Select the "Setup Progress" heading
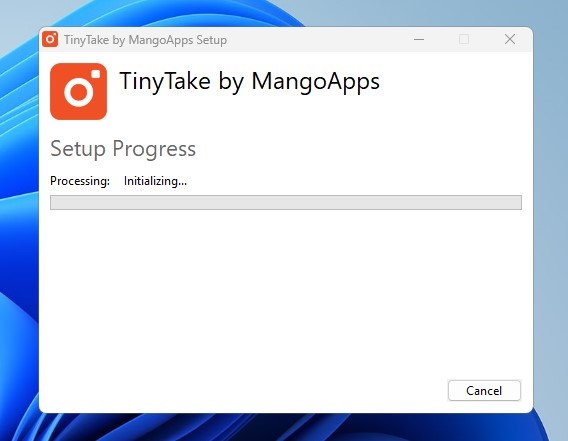The height and width of the screenshot is (441, 568). (123, 149)
